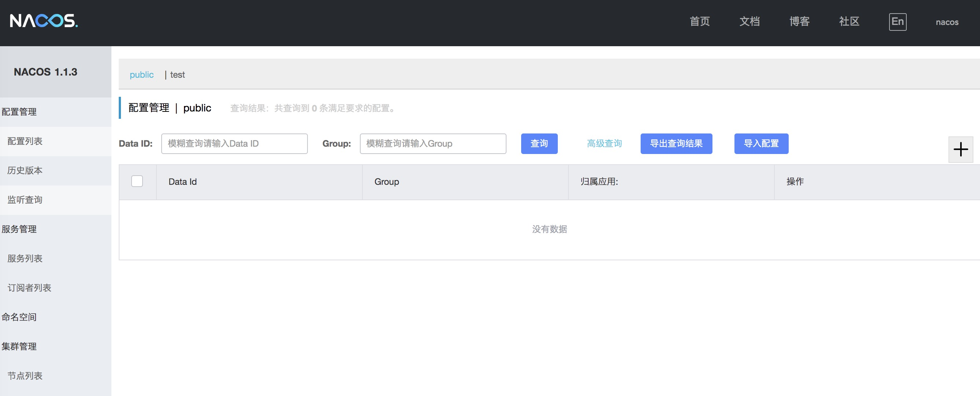980x396 pixels.
Task: Open the nacos user menu
Action: click(x=947, y=22)
